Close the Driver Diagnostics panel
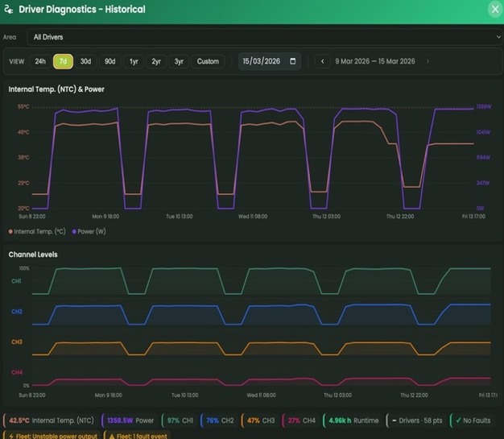 494,9
